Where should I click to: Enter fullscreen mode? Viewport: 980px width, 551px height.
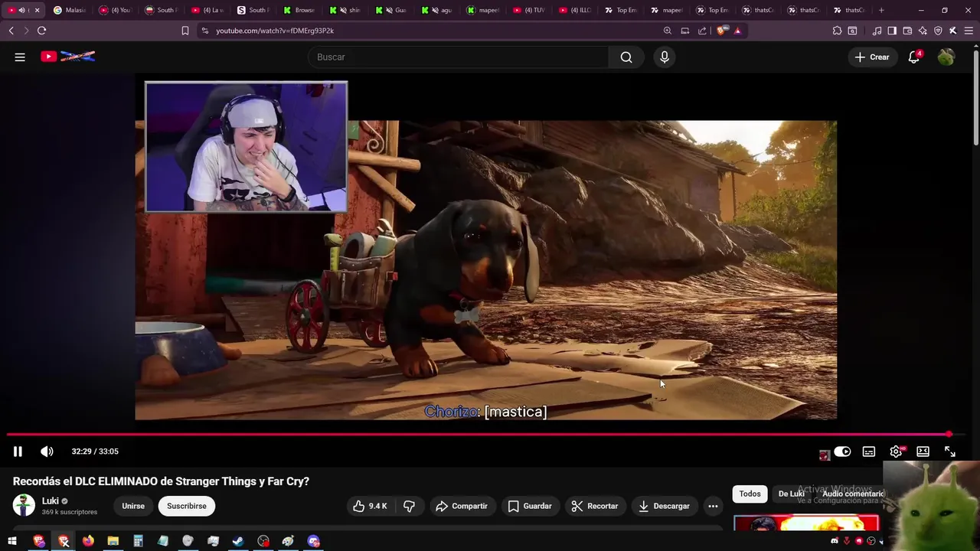coord(950,452)
